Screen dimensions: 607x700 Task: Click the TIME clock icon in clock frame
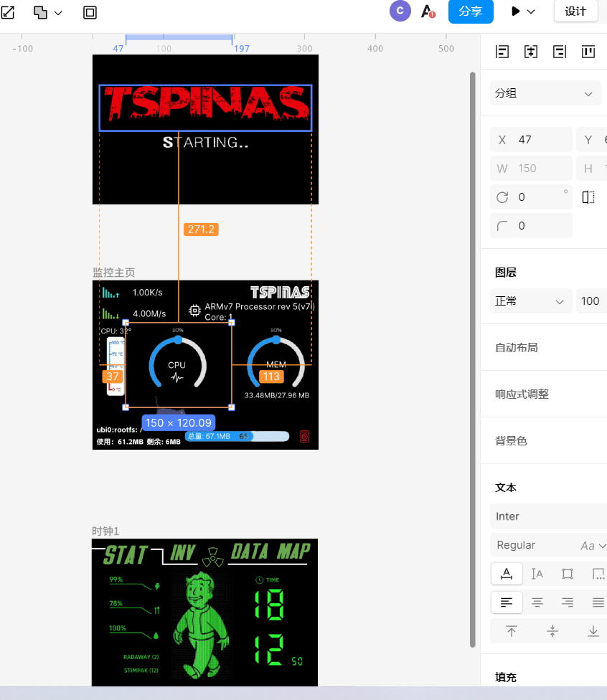pyautogui.click(x=260, y=580)
